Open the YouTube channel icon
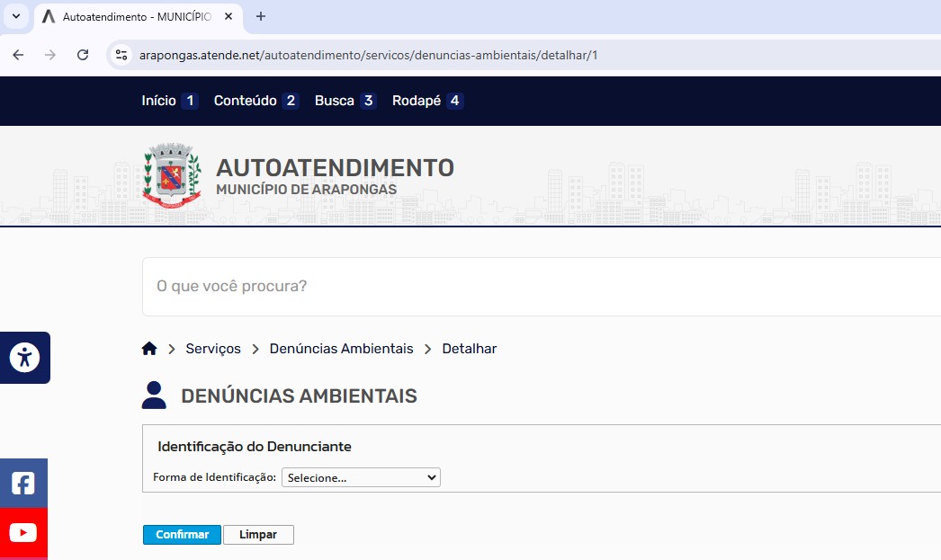Screen dimensions: 941x560 point(23,533)
